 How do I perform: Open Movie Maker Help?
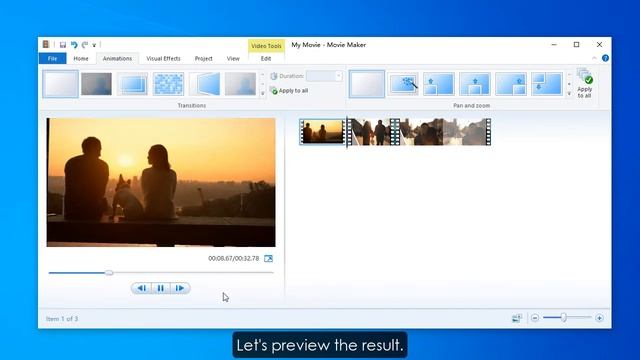605,58
